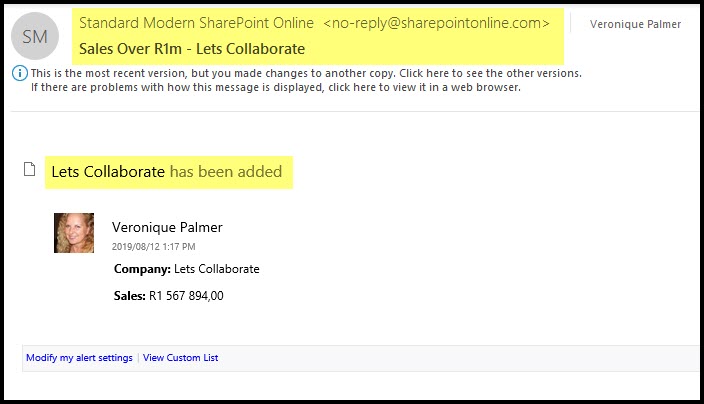Click the sales value R1 567 894,00
Screen dimensions: 704x404
point(187,295)
